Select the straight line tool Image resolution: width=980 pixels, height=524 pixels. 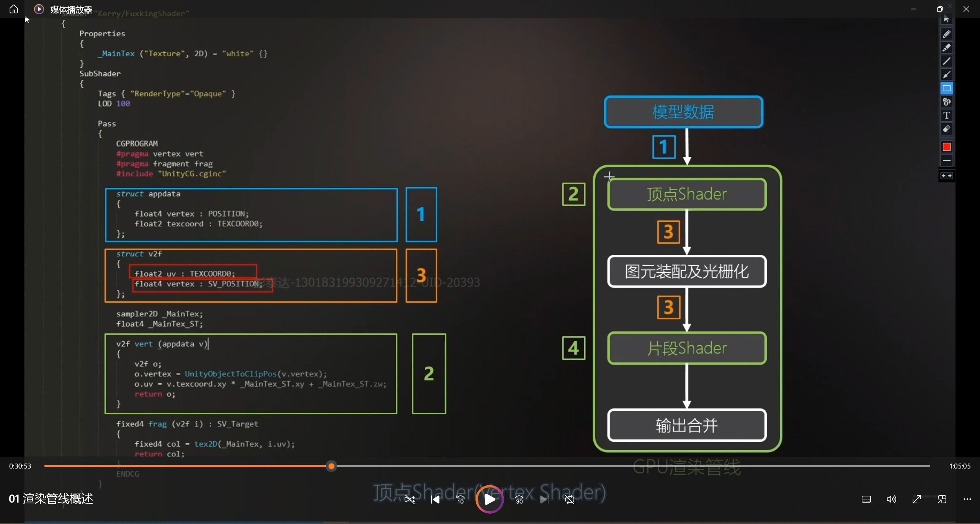point(946,61)
